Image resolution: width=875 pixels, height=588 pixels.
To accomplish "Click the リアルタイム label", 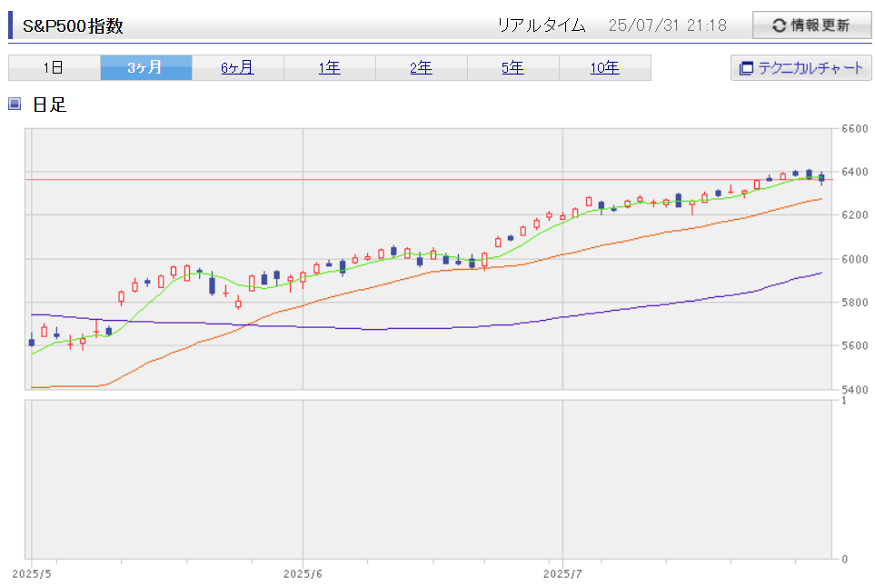I will pyautogui.click(x=542, y=25).
